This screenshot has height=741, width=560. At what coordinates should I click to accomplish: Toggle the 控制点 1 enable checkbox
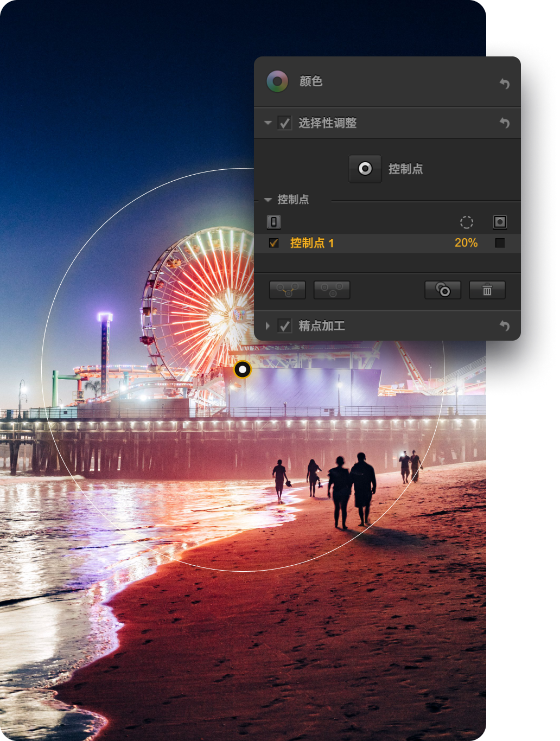pyautogui.click(x=274, y=243)
